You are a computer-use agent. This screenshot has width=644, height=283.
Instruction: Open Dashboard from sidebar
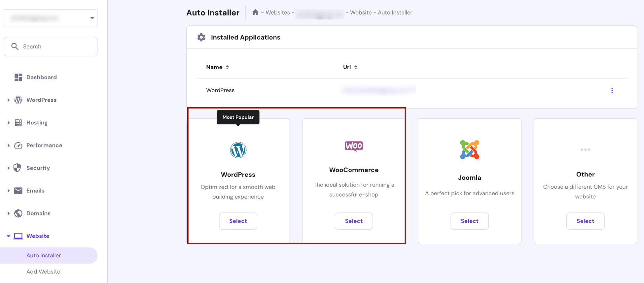[x=42, y=77]
